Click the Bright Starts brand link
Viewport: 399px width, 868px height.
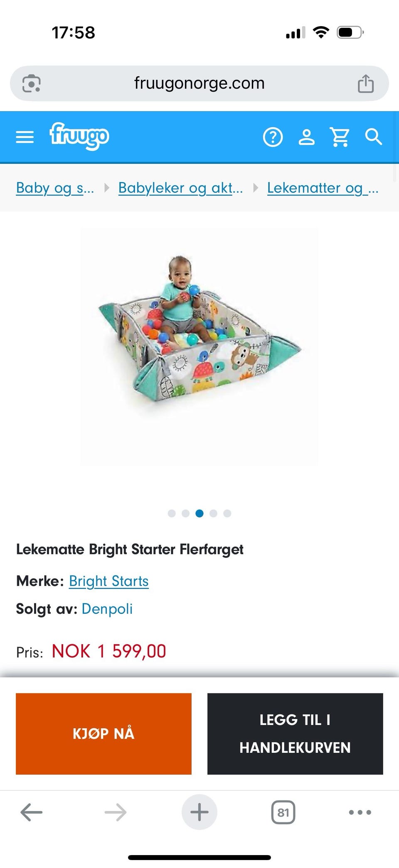coord(108,581)
